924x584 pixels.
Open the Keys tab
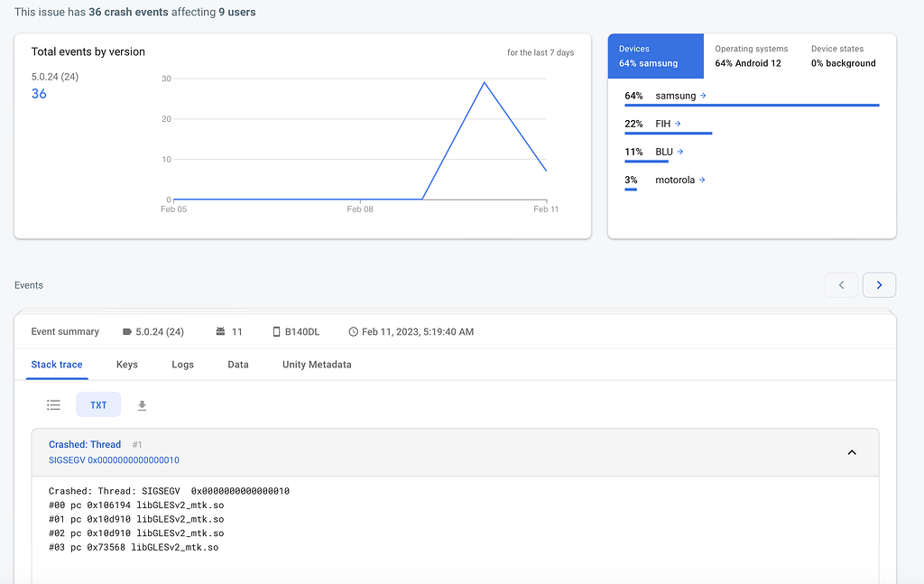127,365
